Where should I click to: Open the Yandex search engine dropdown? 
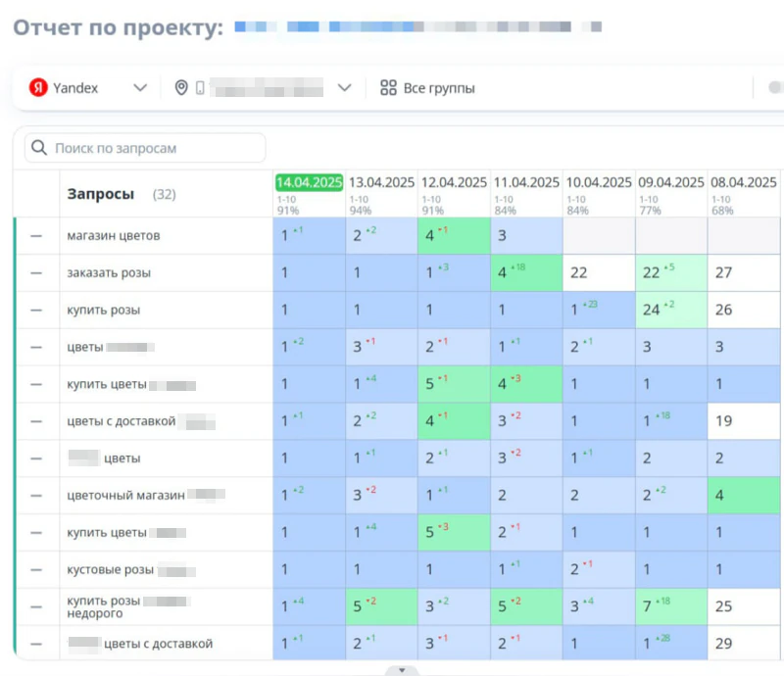pos(88,88)
